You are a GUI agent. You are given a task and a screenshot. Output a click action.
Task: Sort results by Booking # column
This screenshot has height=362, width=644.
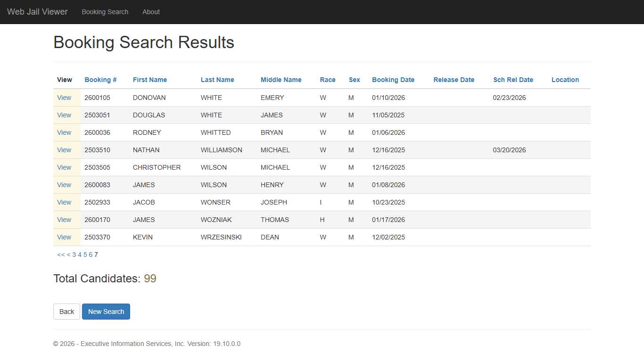(100, 80)
